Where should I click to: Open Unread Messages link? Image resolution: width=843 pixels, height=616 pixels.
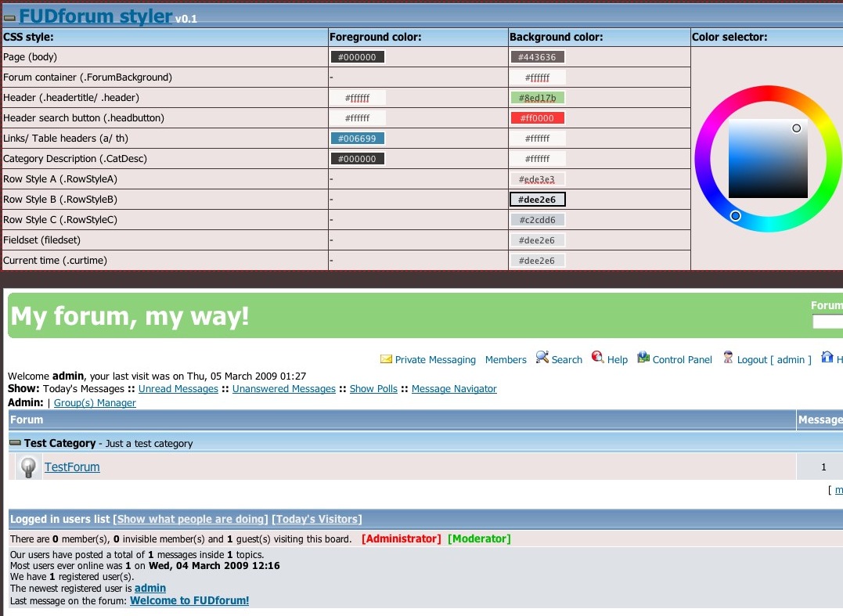point(178,389)
